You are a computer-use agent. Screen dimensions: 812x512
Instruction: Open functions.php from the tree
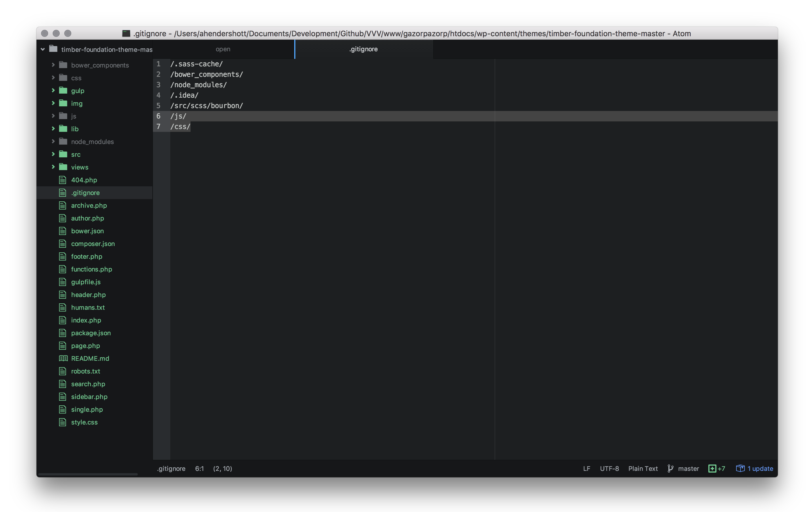point(92,269)
